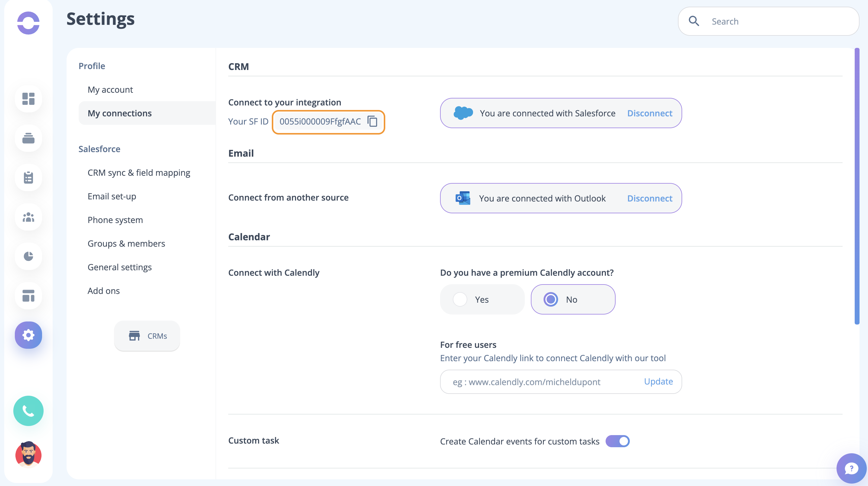
Task: Click the green phone dialer button
Action: (x=28, y=411)
